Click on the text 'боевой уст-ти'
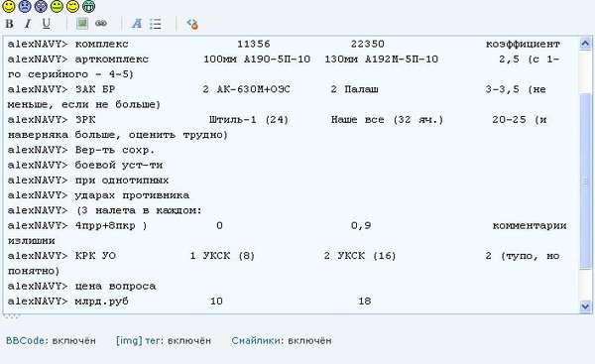Viewport: 595px width, 364px height. (x=119, y=165)
